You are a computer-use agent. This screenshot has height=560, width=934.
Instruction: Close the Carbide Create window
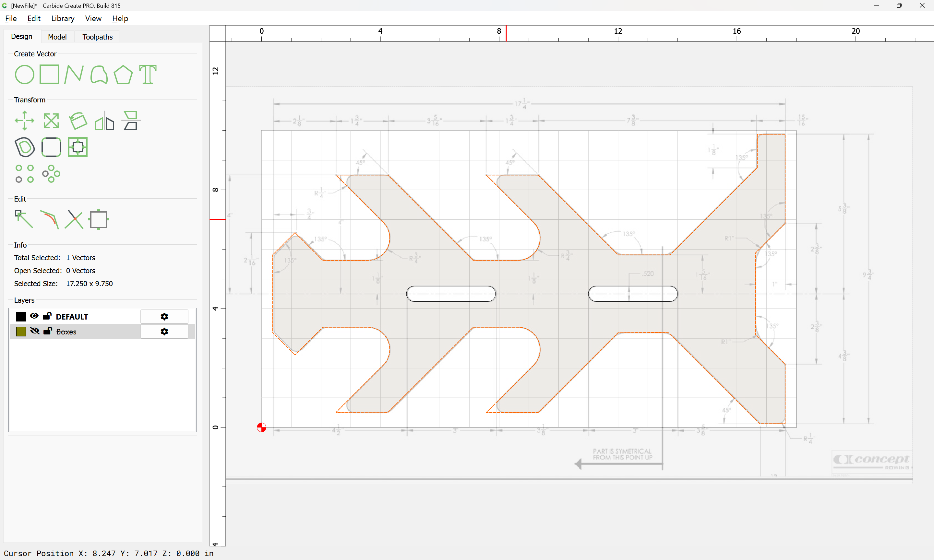pyautogui.click(x=922, y=6)
